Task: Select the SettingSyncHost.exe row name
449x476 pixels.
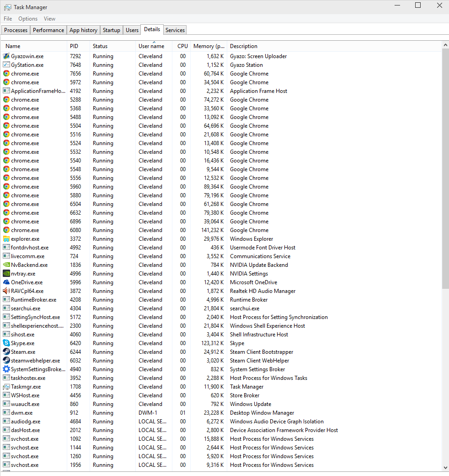Action: click(x=36, y=317)
